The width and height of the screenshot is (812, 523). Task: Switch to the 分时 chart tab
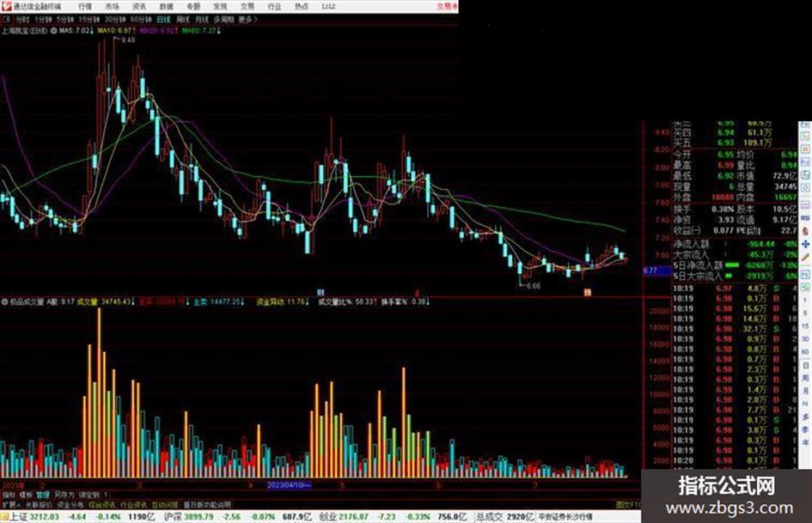(22, 20)
